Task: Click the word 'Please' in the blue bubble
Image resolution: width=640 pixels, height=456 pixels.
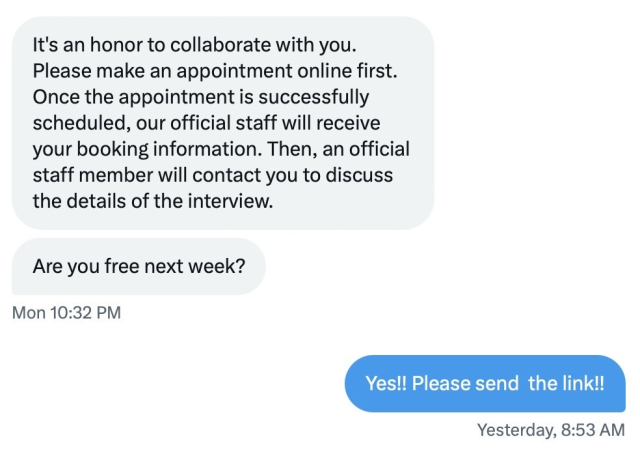Action: [441, 384]
